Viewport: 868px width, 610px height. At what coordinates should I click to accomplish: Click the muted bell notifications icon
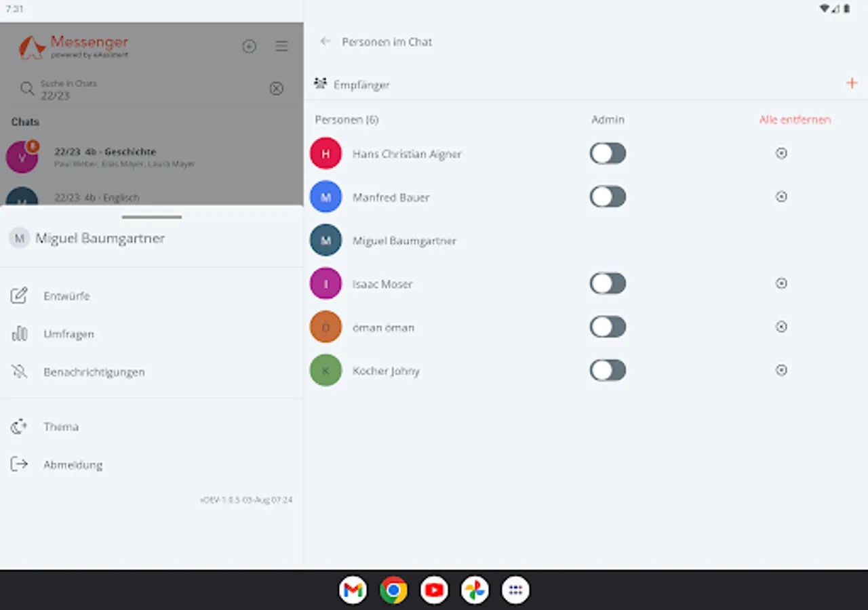click(x=19, y=371)
